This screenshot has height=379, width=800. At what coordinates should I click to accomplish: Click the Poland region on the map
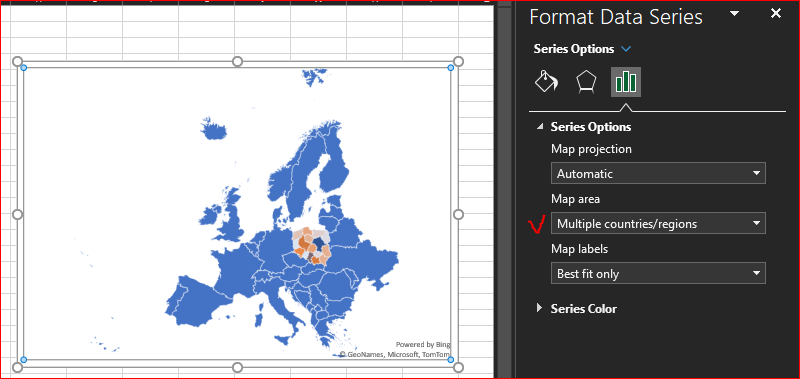point(311,247)
